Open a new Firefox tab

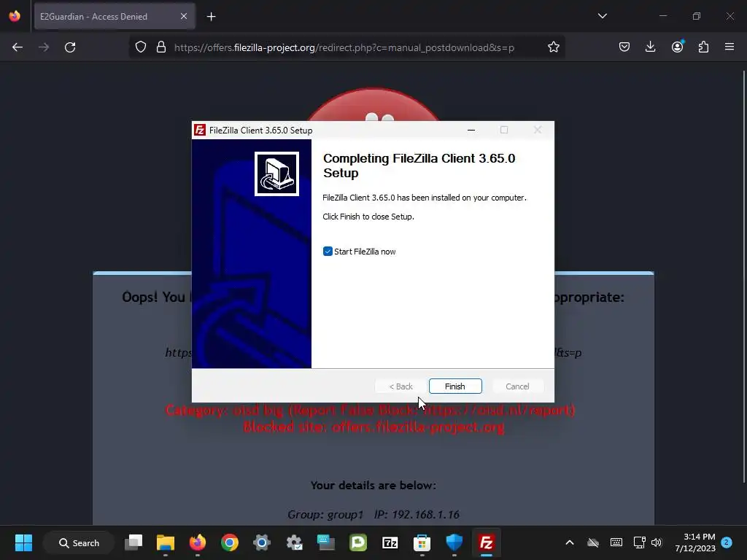pos(211,17)
